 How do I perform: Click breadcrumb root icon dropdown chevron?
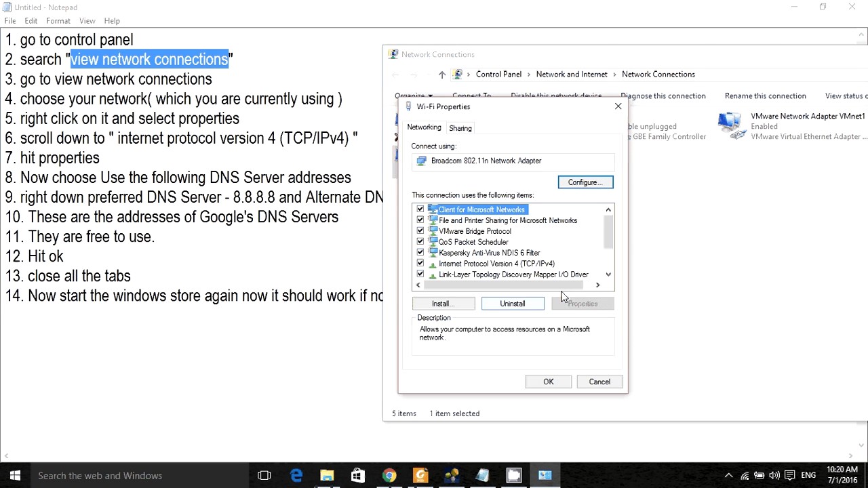pos(469,75)
